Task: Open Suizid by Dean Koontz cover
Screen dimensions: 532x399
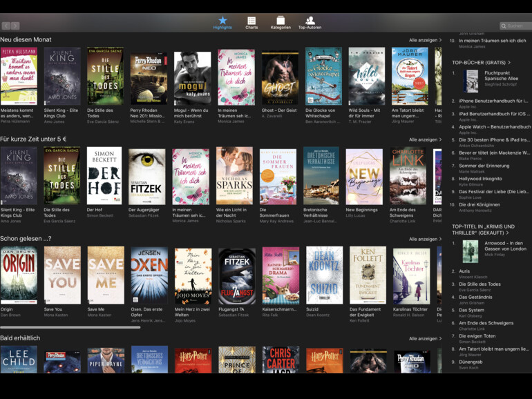Action: point(324,275)
